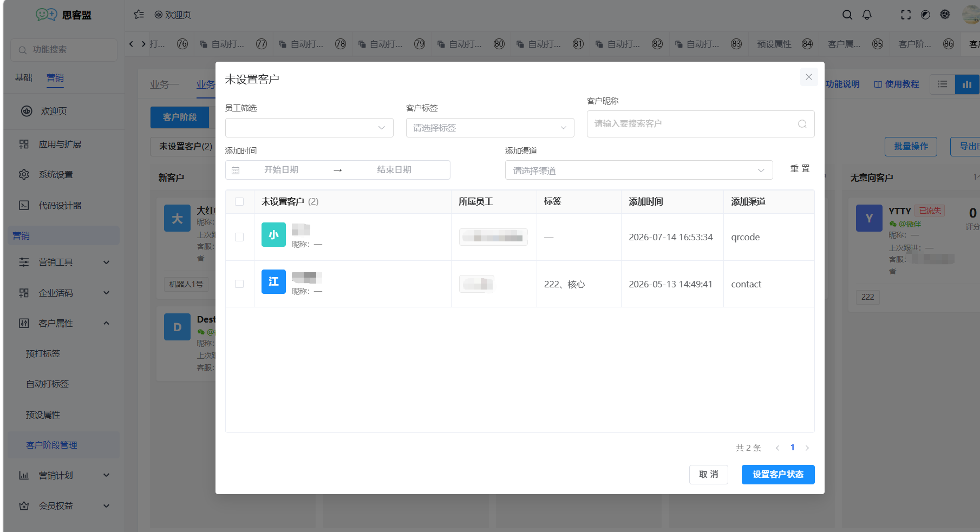Switch to the 基础 sidebar tab
Image resolution: width=980 pixels, height=532 pixels.
(23, 78)
